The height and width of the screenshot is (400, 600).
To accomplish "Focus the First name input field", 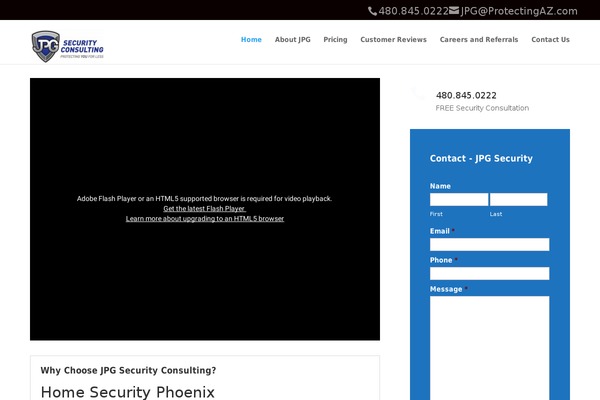I will (459, 199).
